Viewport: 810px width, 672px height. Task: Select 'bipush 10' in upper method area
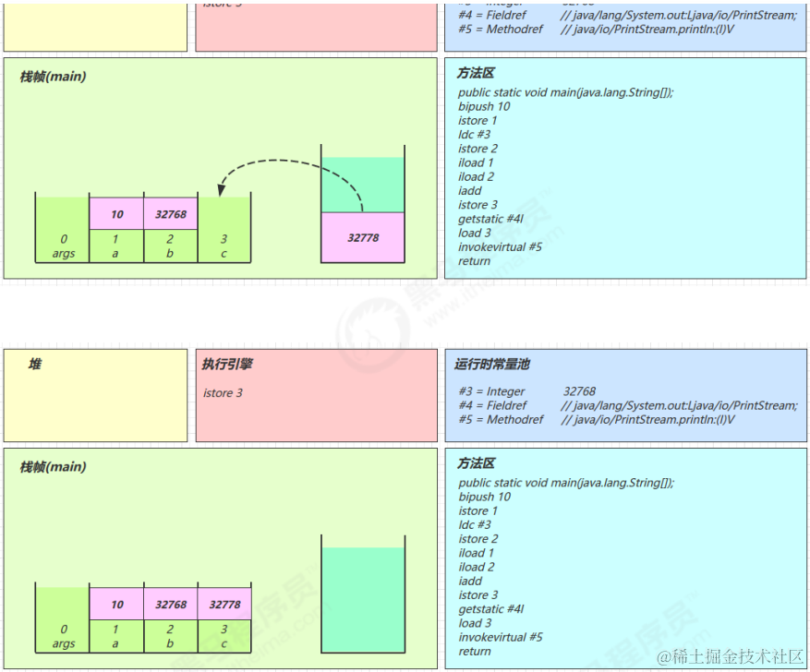[x=484, y=106]
